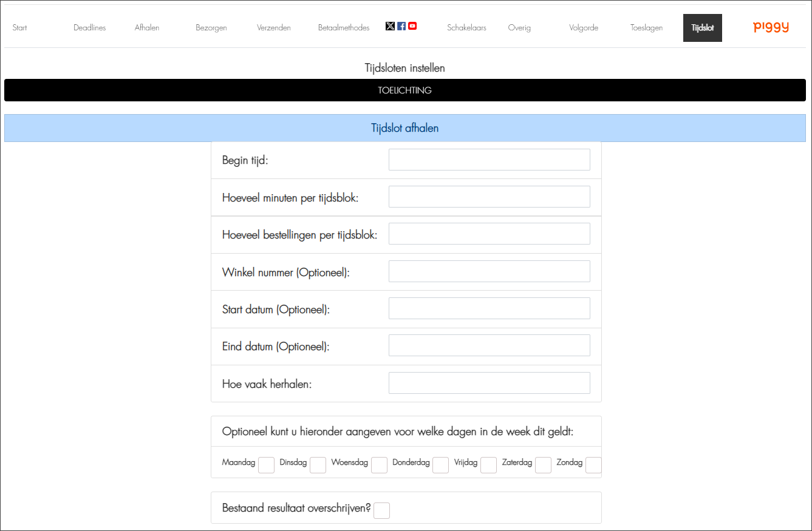Click the 'Start datum (Optioneel)' field

[x=490, y=308]
